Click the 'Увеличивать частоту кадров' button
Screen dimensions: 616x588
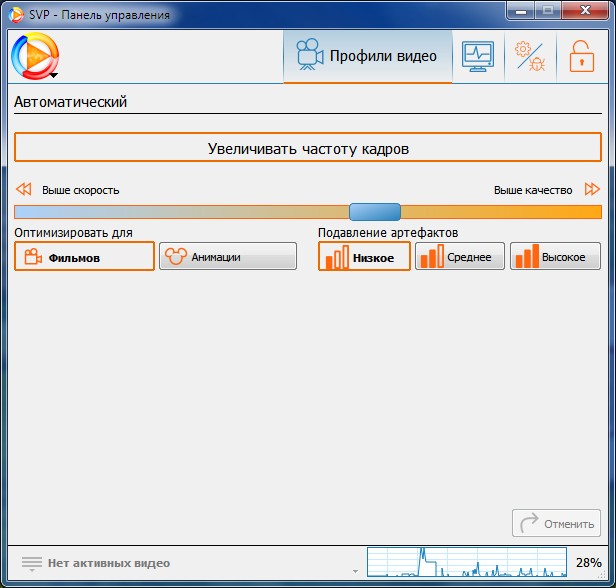click(308, 148)
